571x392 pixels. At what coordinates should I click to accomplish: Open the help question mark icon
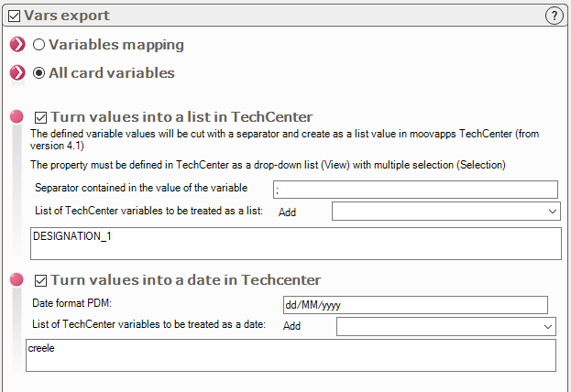tap(553, 16)
